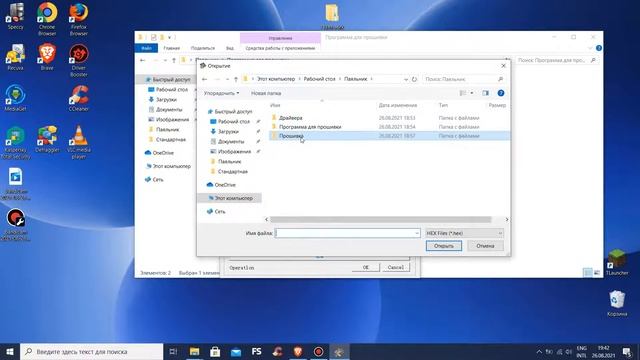640x360 pixels.
Task: Click Новая папка in the Open dialog
Action: coord(266,93)
